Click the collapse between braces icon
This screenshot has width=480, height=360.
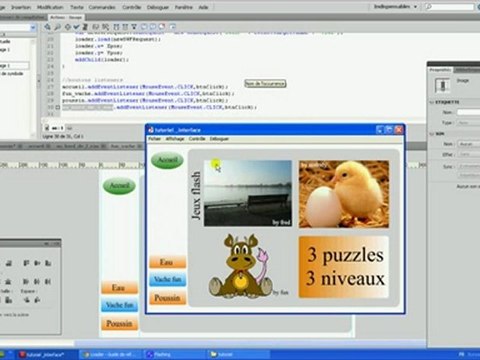[116, 27]
